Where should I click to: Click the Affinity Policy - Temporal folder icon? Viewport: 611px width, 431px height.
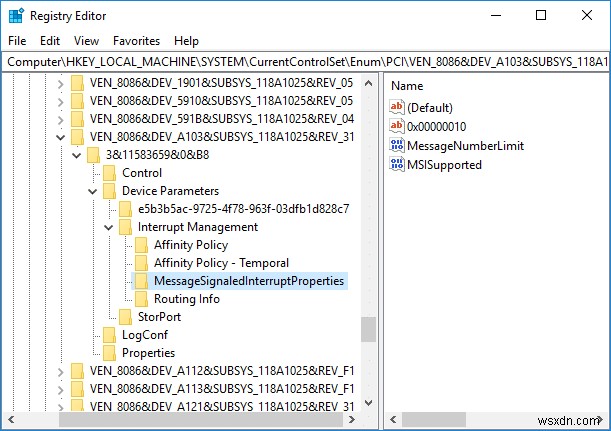[141, 263]
